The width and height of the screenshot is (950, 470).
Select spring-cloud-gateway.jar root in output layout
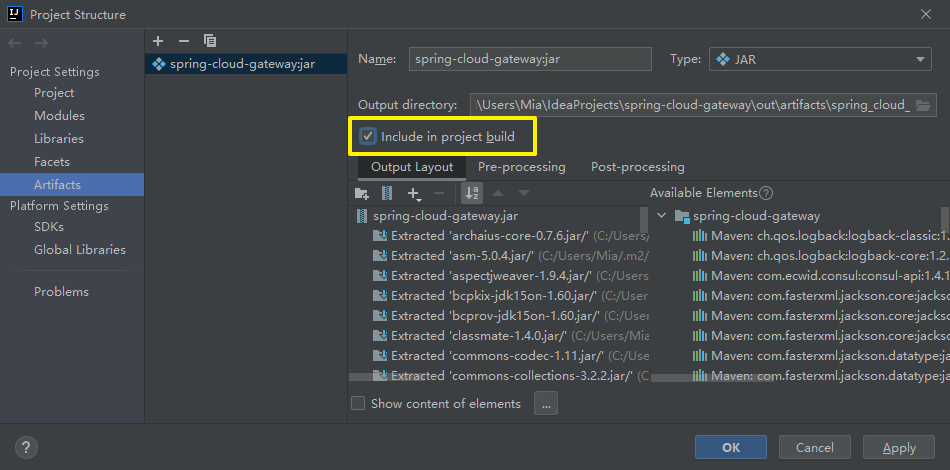[x=446, y=216]
